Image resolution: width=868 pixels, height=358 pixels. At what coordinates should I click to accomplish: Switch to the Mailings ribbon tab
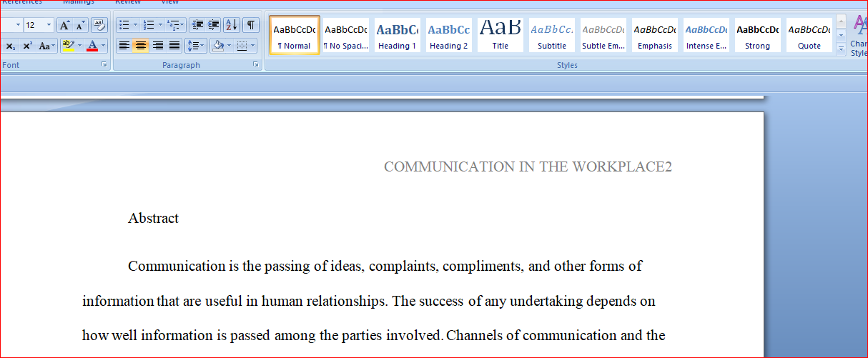click(79, 2)
